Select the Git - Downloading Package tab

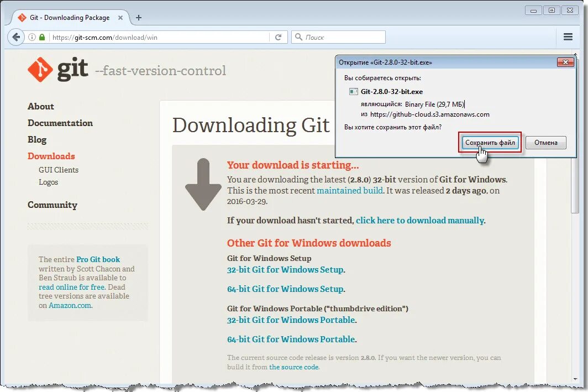[x=70, y=18]
